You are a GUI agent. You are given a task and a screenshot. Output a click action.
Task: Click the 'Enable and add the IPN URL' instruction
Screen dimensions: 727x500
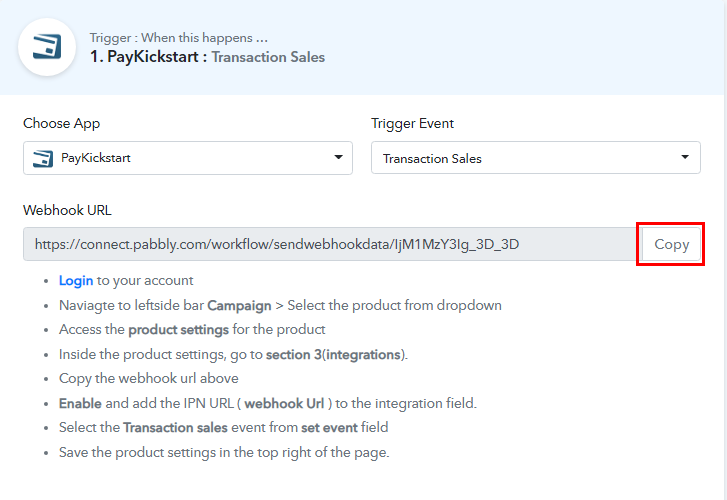[268, 404]
